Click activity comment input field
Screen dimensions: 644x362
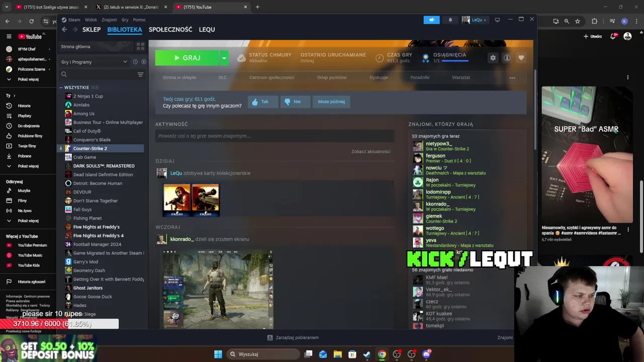pos(275,136)
